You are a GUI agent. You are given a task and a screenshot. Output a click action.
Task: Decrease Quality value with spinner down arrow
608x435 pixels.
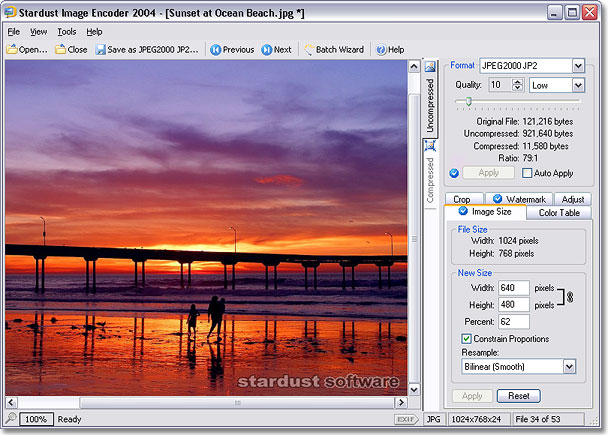517,88
